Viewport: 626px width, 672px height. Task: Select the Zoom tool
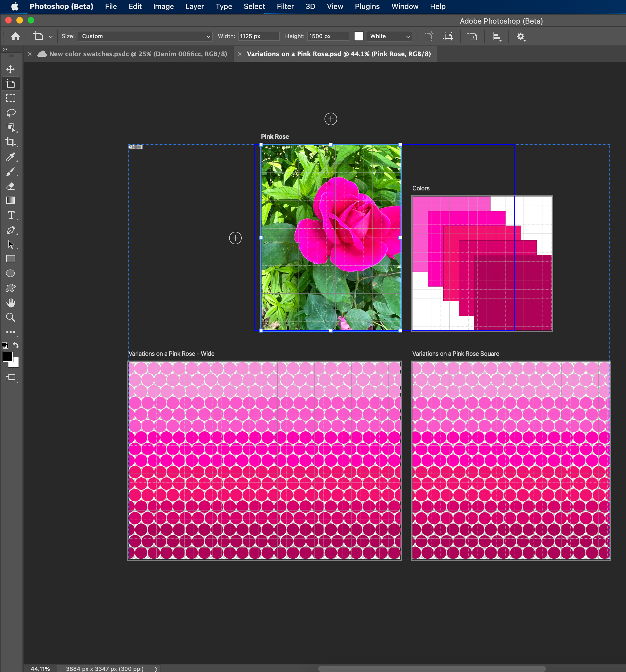pyautogui.click(x=10, y=317)
